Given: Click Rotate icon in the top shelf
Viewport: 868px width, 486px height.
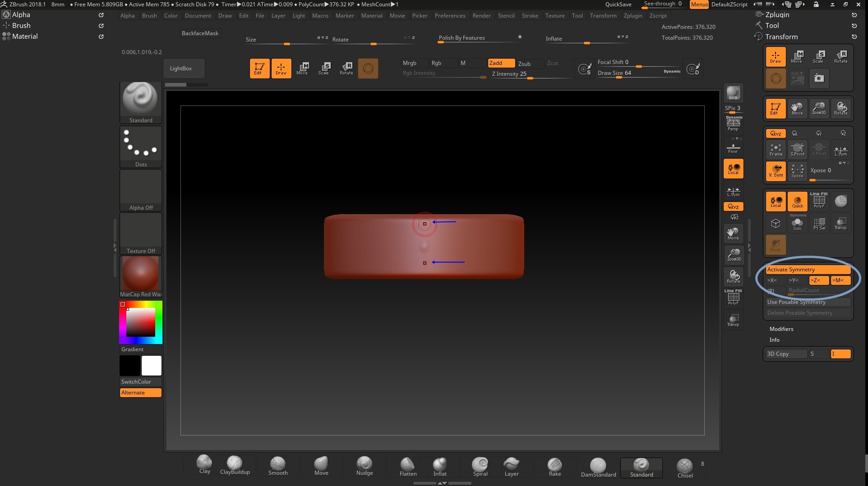Looking at the screenshot, I should (346, 69).
